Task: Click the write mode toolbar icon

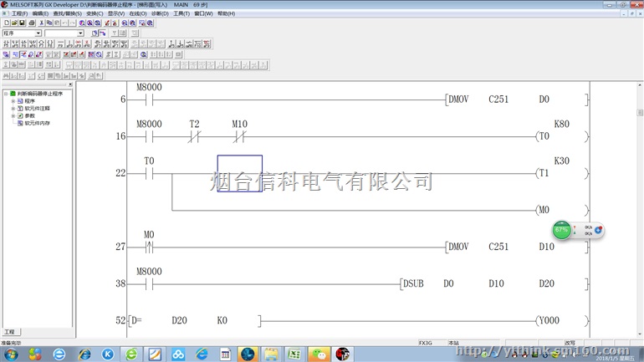Action: click(23, 54)
